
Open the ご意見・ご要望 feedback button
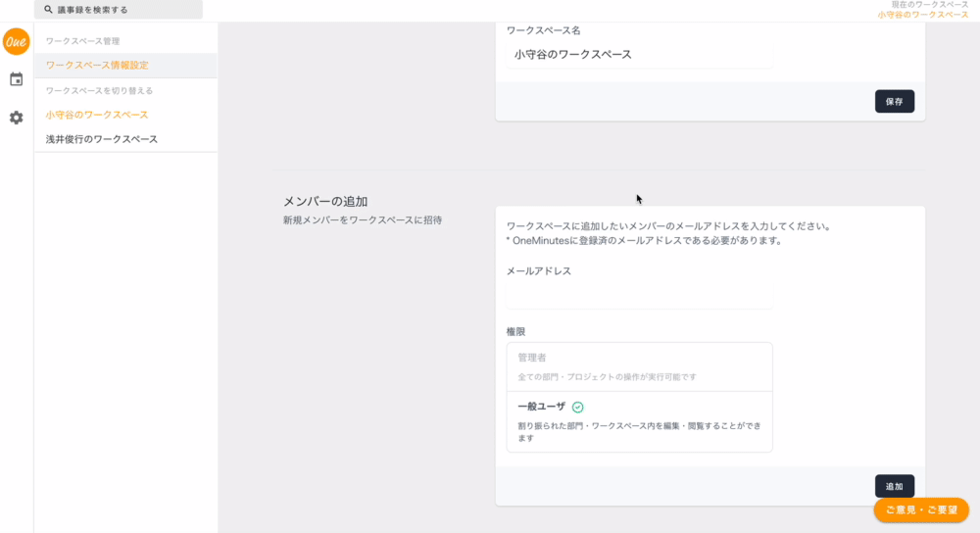(921, 509)
